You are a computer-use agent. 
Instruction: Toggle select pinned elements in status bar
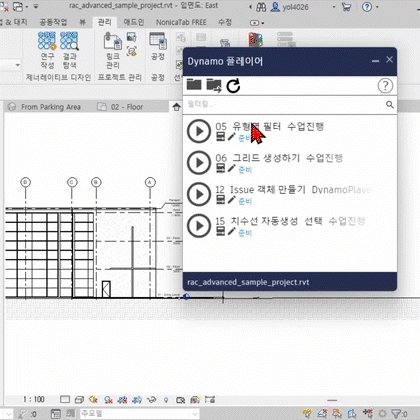pos(337,414)
